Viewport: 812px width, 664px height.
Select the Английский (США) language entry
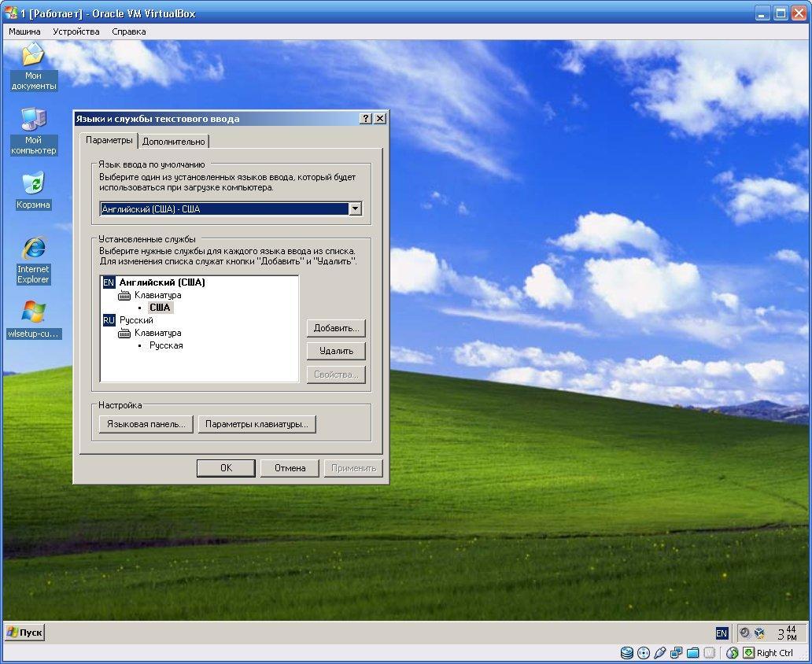coord(161,282)
